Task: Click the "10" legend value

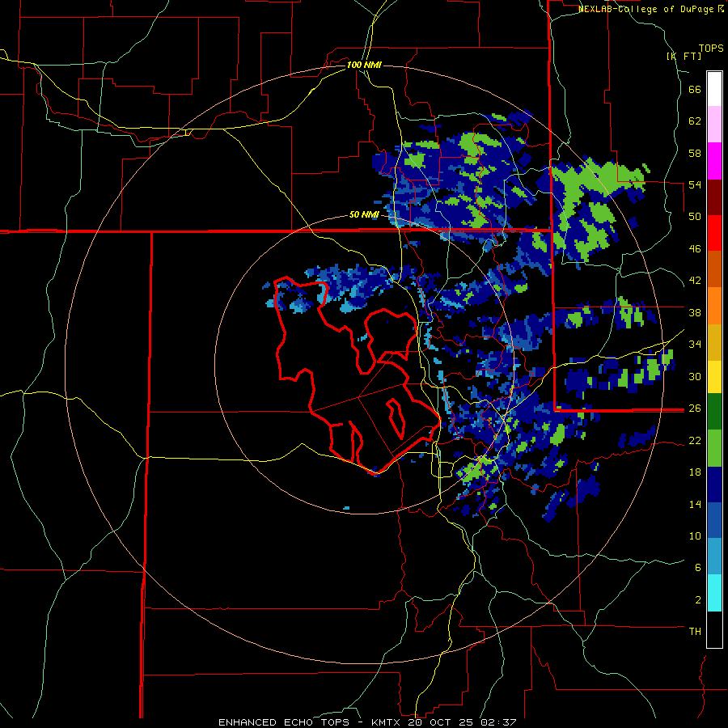Action: coord(695,536)
